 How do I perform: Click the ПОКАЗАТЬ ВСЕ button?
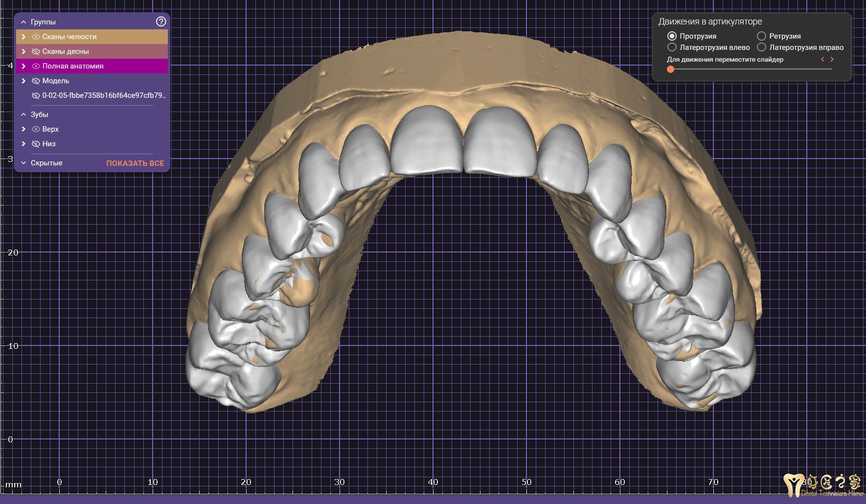tap(135, 163)
